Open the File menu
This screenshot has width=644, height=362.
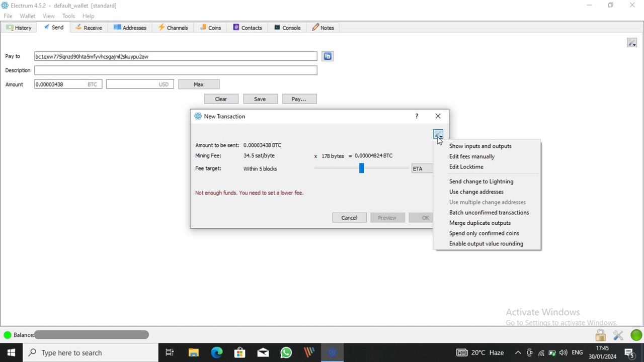pos(8,16)
